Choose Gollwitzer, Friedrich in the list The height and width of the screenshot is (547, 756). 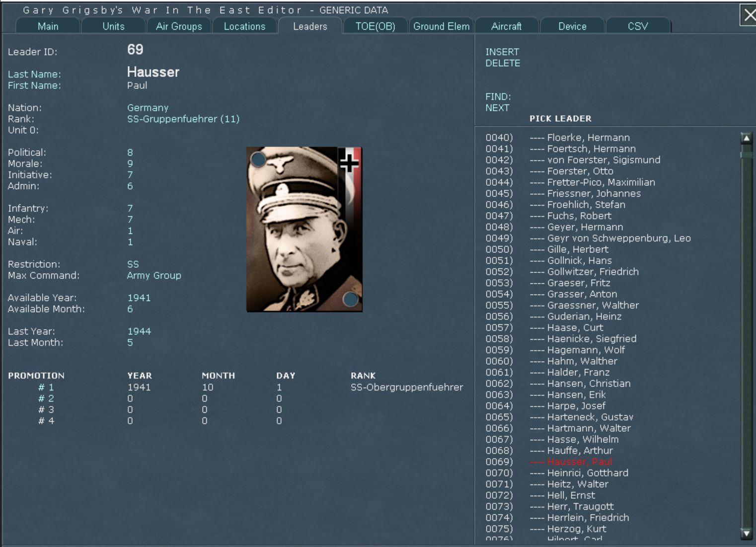pos(584,272)
